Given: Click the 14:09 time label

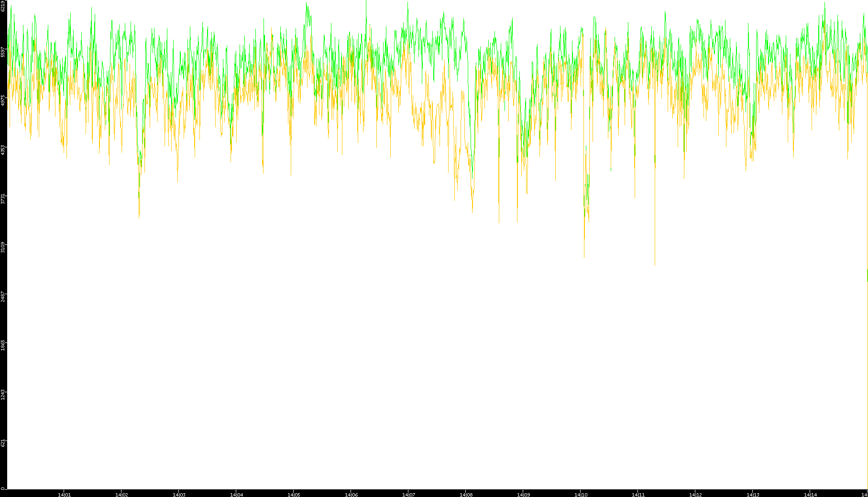Looking at the screenshot, I should (523, 495).
